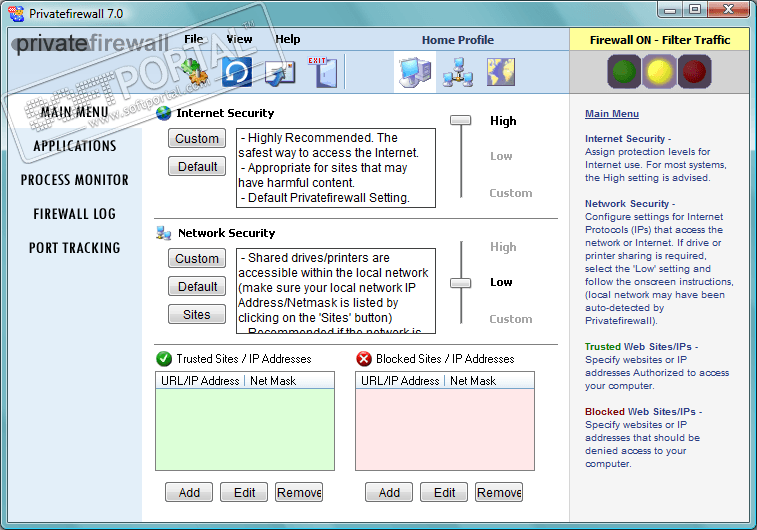757x530 pixels.
Task: Click the Internet Security High label
Action: pyautogui.click(x=503, y=121)
